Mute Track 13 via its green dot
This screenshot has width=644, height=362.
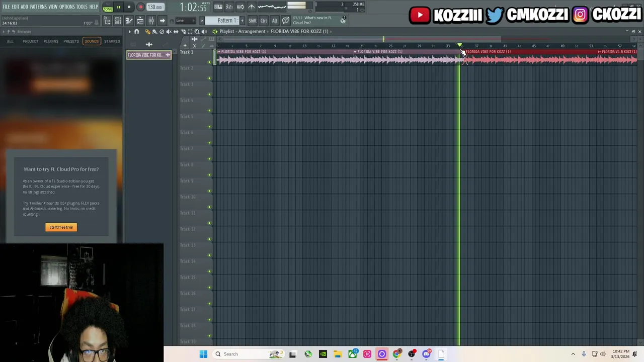coord(210,255)
